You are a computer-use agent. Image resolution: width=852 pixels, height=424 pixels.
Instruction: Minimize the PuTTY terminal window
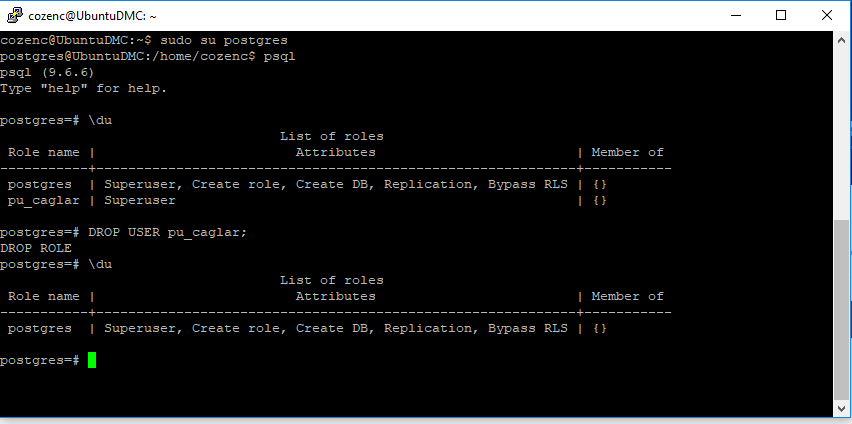coord(735,15)
